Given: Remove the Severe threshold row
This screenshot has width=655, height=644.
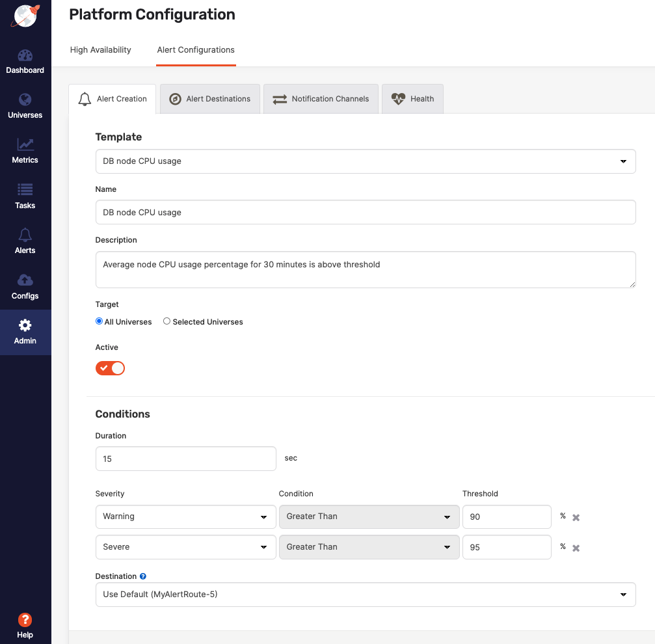Looking at the screenshot, I should click(575, 547).
